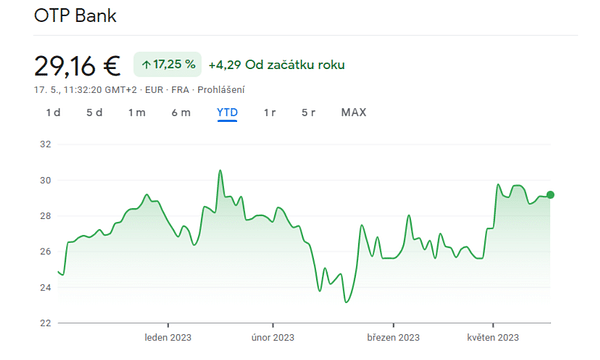Click the 32 label on price axis
The height and width of the screenshot is (360, 600).
pos(45,145)
